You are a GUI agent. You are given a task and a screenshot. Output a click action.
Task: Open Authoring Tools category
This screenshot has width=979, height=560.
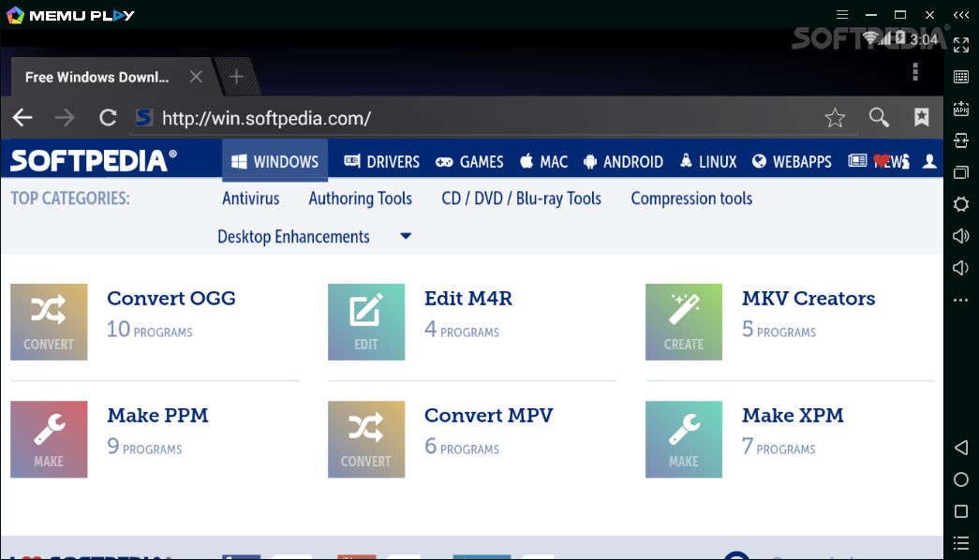click(361, 199)
